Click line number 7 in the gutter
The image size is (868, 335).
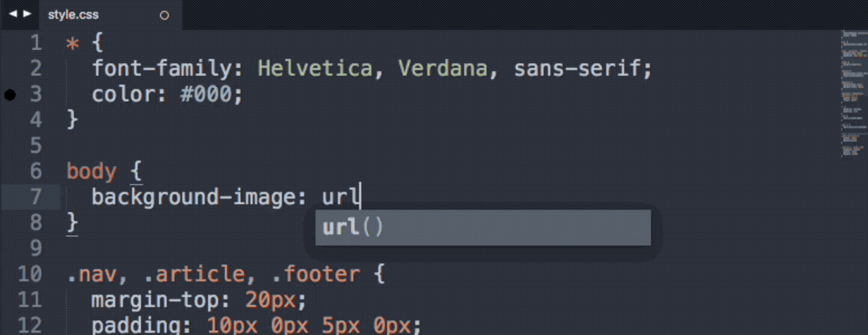tap(35, 197)
